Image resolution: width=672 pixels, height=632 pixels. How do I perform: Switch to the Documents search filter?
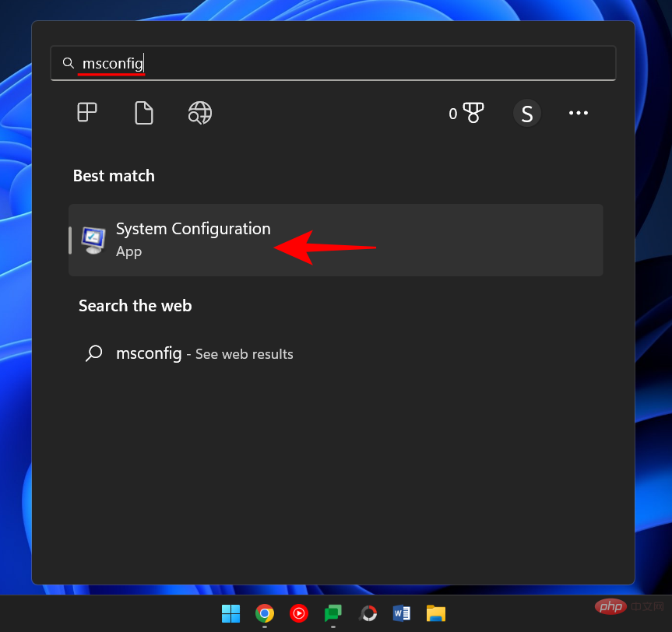(x=143, y=113)
